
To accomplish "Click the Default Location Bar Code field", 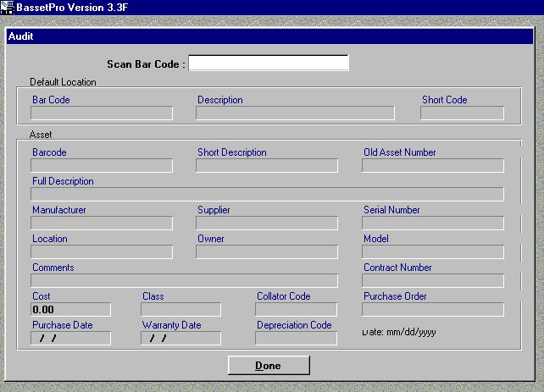I will coord(102,113).
